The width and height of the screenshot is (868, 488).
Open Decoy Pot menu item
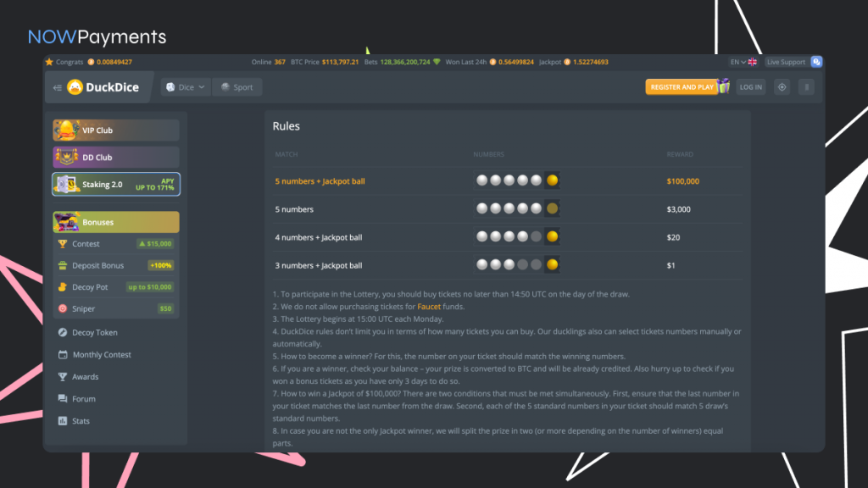pos(115,287)
